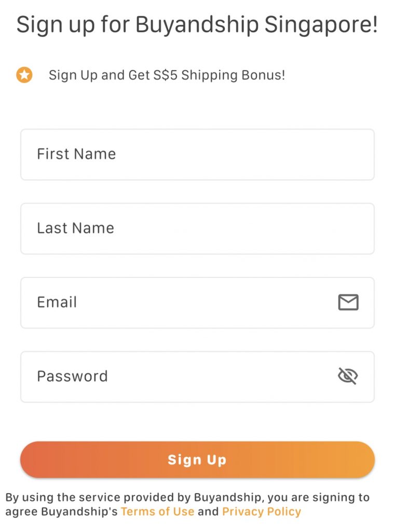Viewport: 395px width, 532px height.
Task: Click the 'First Name' placeholder label
Action: pyautogui.click(x=76, y=154)
